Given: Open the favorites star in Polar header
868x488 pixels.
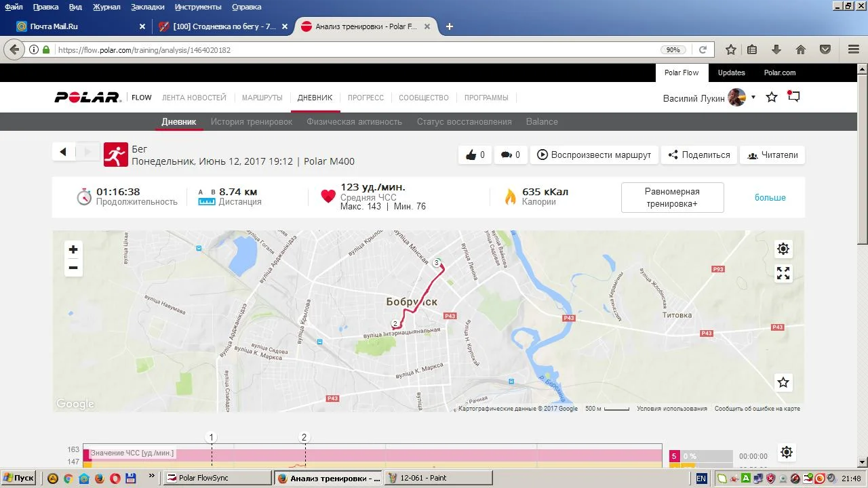Looking at the screenshot, I should point(772,98).
